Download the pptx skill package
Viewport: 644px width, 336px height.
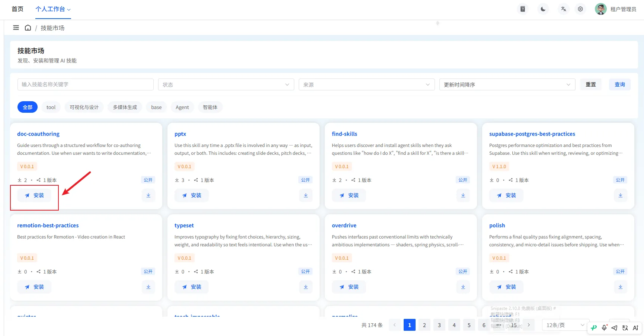[306, 195]
